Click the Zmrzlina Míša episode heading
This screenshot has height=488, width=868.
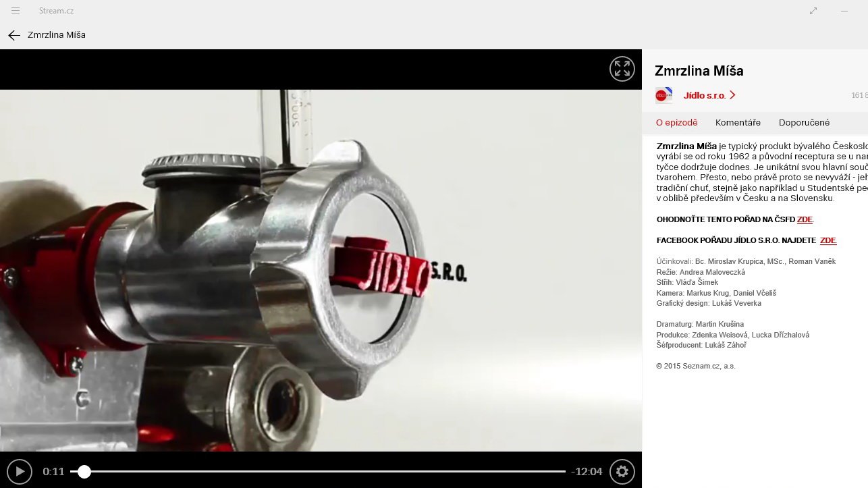click(699, 71)
